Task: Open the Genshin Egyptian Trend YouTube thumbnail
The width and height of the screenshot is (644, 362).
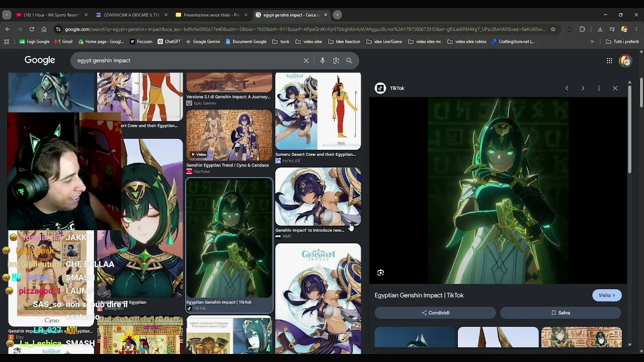Action: click(x=229, y=135)
